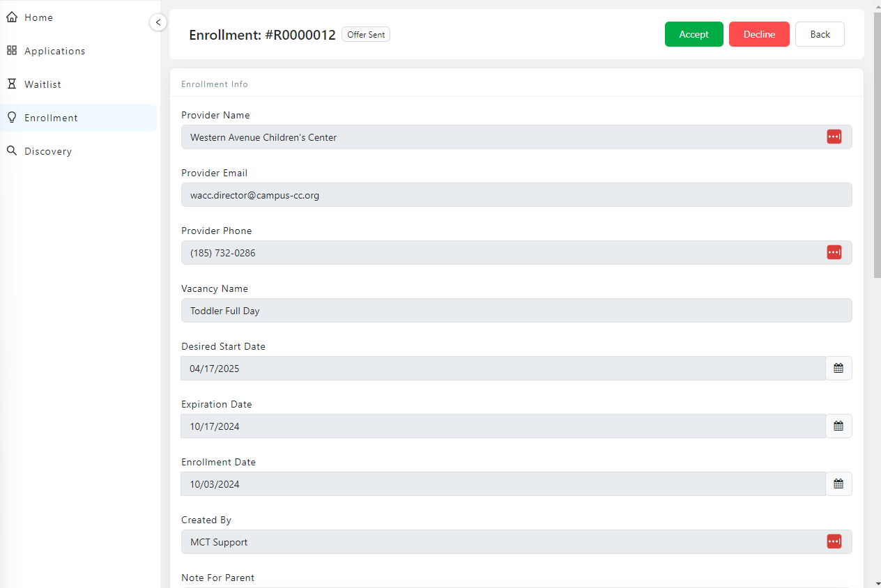Click the Waitlist hourglass icon
Screen dimensions: 881x588
point(11,84)
